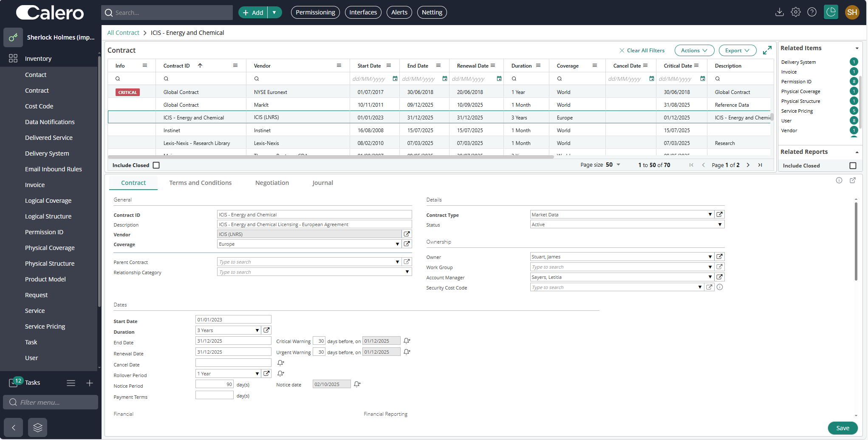Switch to the Terms and Conditions tab
This screenshot has height=440, width=868.
[200, 182]
